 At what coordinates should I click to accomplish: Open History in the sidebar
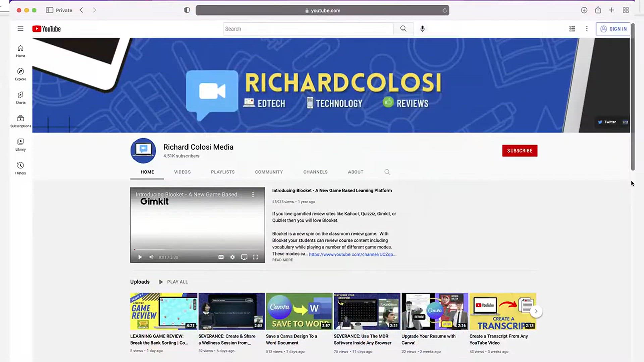[x=20, y=168]
